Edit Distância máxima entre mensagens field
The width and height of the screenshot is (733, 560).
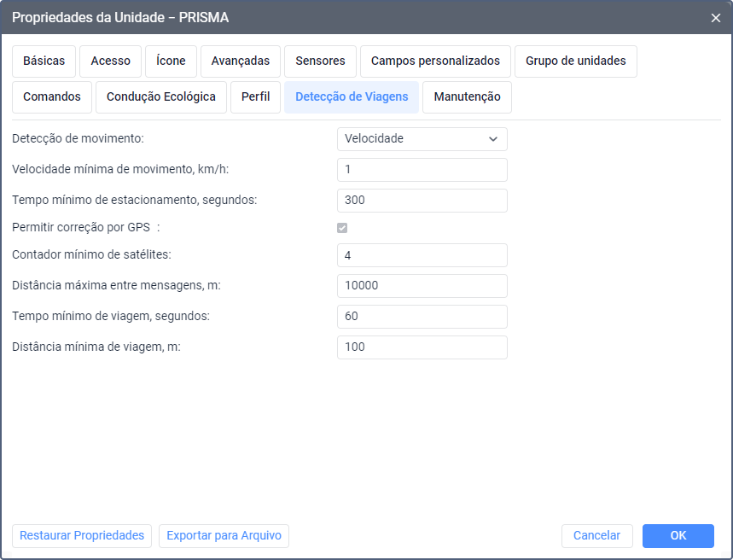pyautogui.click(x=422, y=286)
